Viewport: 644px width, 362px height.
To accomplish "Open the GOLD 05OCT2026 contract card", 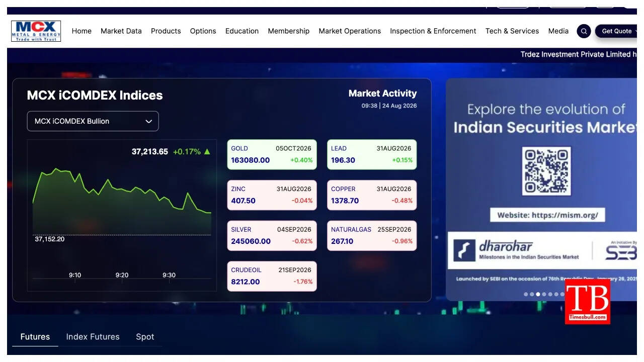I will tap(272, 154).
